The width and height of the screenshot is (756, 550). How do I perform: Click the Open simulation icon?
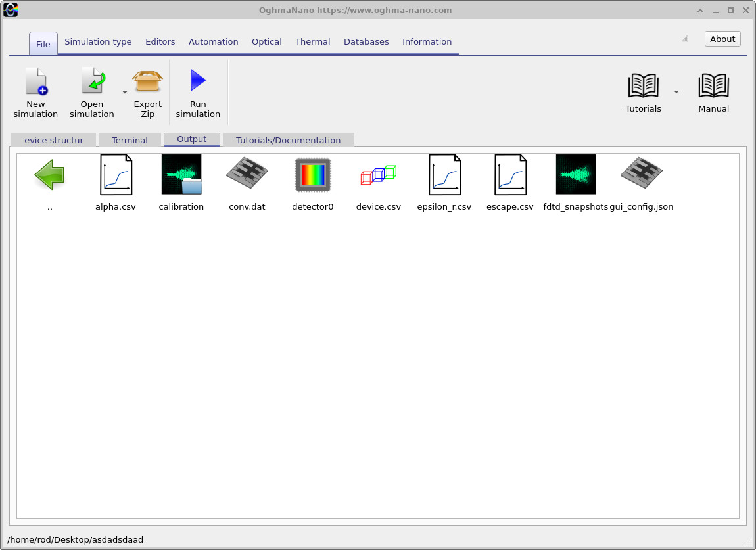pyautogui.click(x=93, y=81)
